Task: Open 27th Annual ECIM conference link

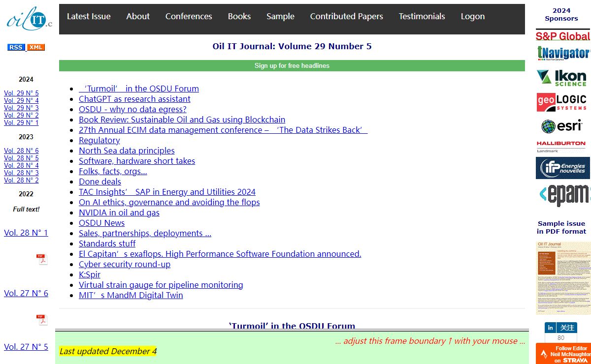Action: point(223,130)
